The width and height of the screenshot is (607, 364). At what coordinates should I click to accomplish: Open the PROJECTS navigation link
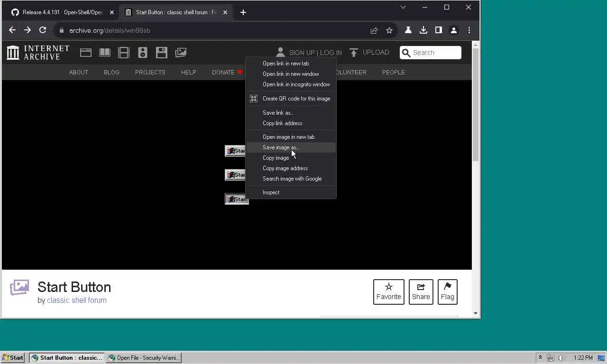(150, 73)
